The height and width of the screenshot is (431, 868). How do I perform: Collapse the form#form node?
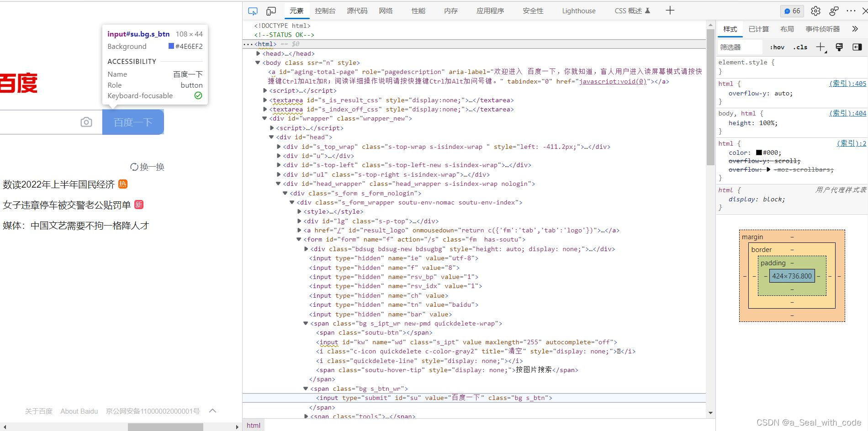[x=299, y=239]
